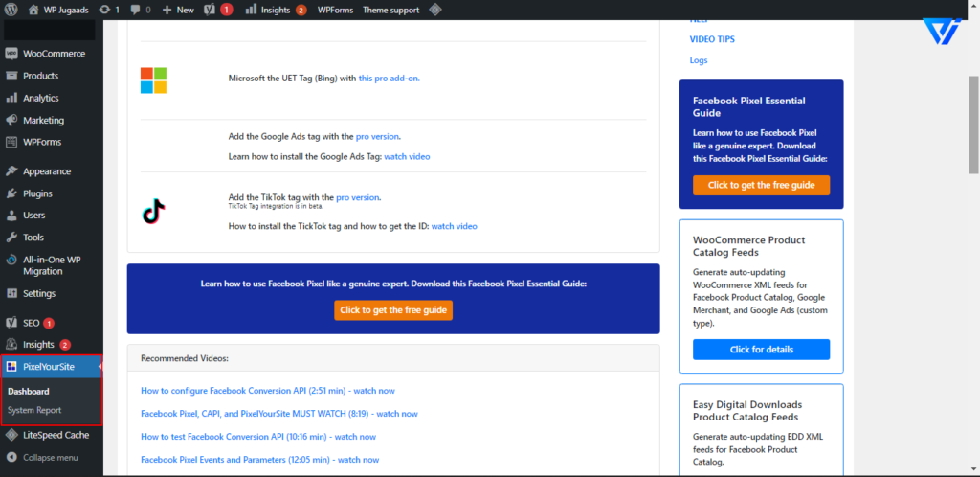Click the right panel 'Click to get the free guide'

(761, 185)
